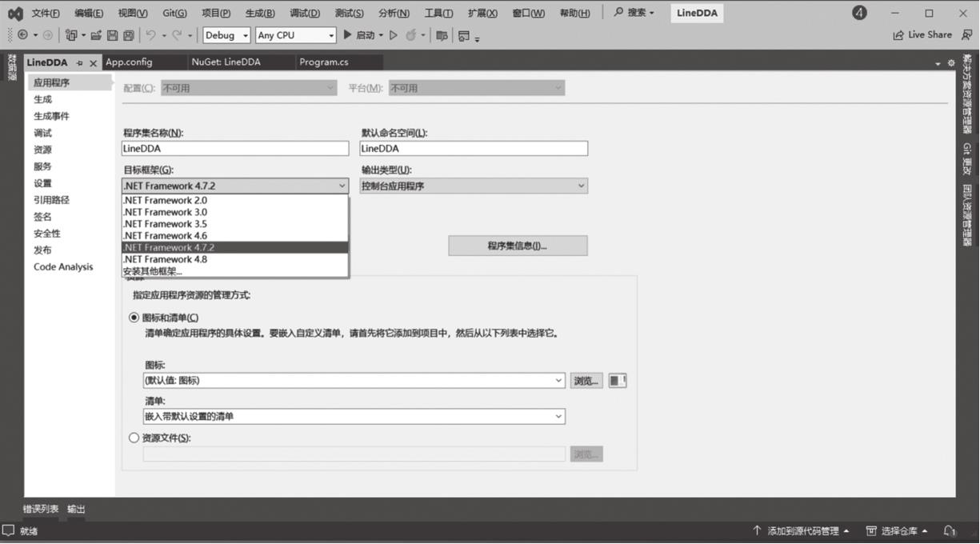Open the Git(G) menu
Viewport: 980px width, 544px height.
tap(174, 13)
